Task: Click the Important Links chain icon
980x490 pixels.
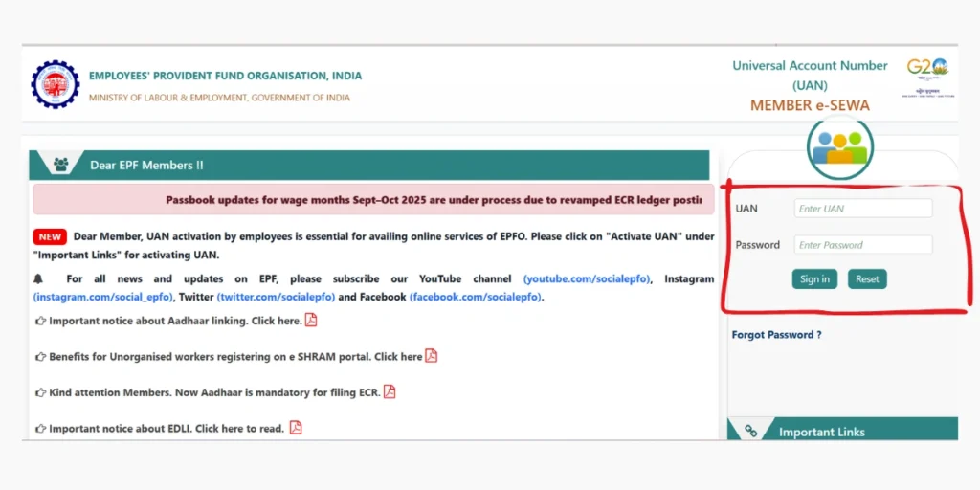Action: click(750, 432)
